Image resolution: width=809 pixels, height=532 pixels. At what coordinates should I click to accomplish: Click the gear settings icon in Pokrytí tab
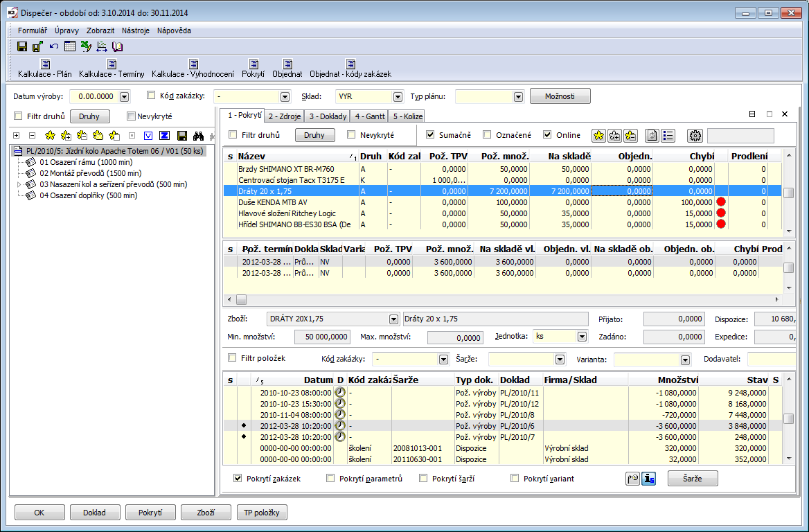[x=695, y=135]
